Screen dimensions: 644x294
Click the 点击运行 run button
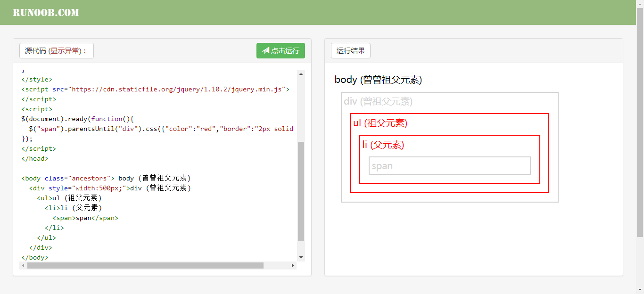tap(281, 51)
